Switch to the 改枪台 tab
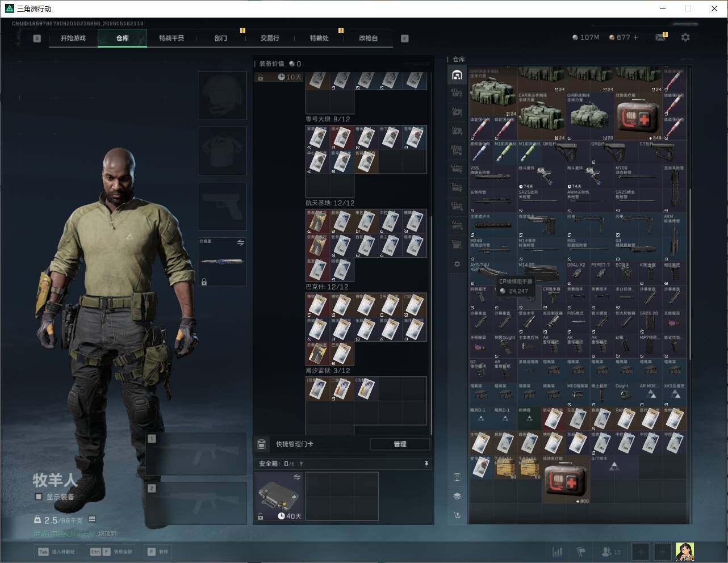This screenshot has width=728, height=563. (x=368, y=38)
